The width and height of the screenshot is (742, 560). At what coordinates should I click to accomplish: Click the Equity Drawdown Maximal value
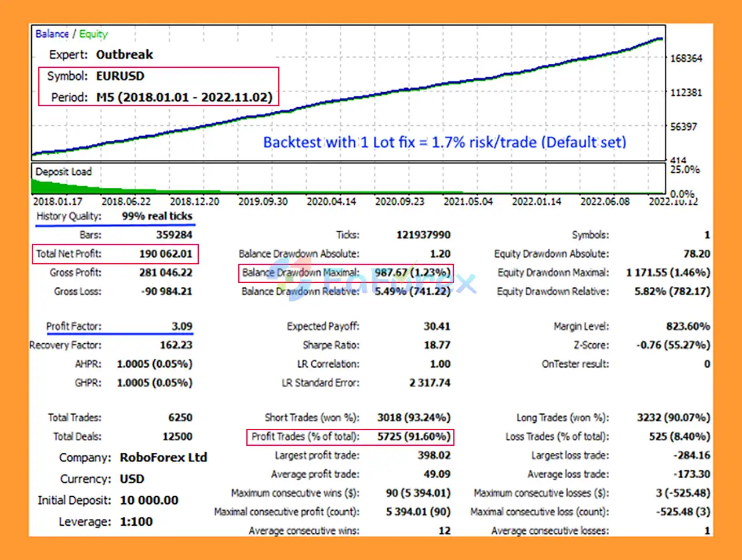click(x=668, y=272)
